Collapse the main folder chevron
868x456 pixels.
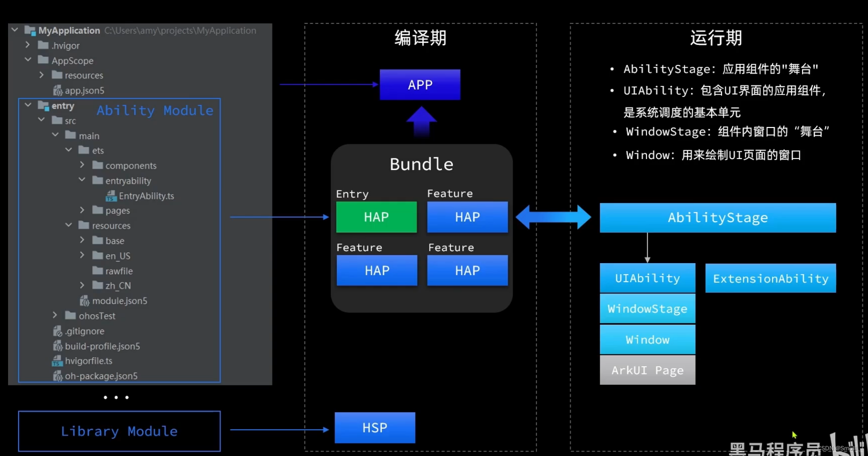(x=55, y=135)
